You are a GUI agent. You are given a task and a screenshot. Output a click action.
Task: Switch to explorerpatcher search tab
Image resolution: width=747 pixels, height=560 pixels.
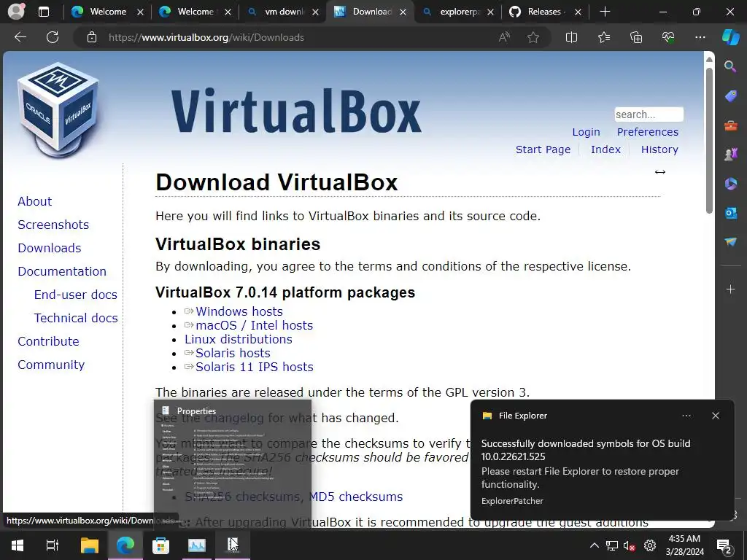[x=458, y=12]
